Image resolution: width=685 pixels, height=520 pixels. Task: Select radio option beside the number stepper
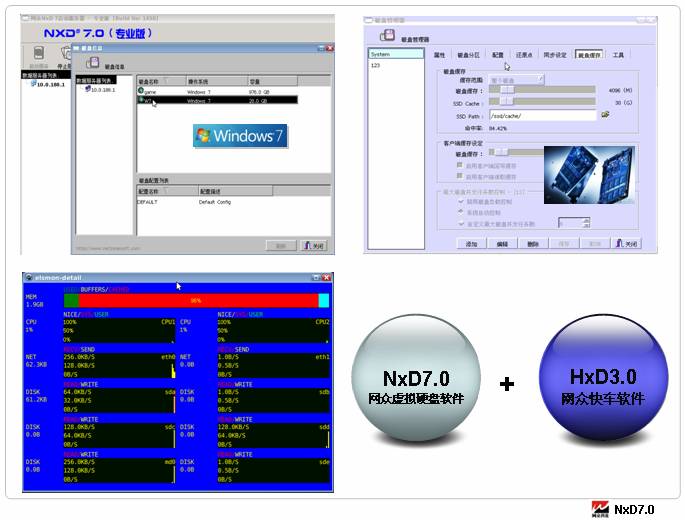pos(461,224)
